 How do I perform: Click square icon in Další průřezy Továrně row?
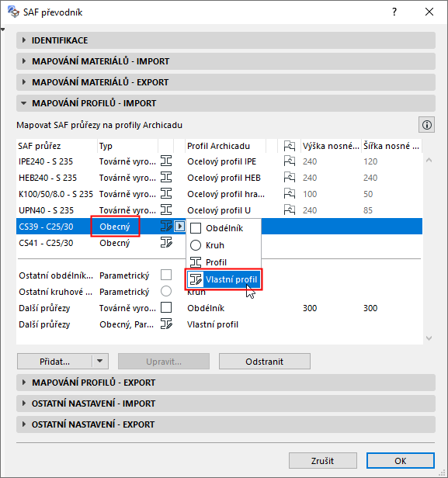[x=166, y=307]
